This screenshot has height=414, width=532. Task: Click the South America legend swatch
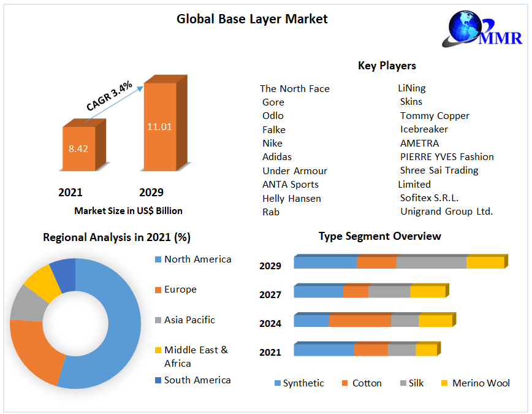click(158, 380)
